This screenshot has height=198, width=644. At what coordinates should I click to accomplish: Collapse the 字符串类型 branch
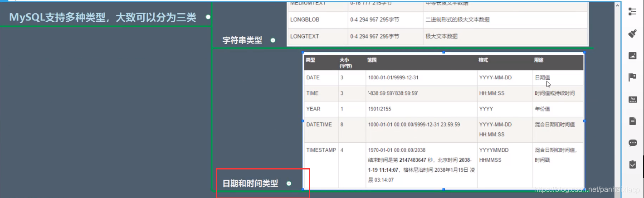(x=273, y=40)
